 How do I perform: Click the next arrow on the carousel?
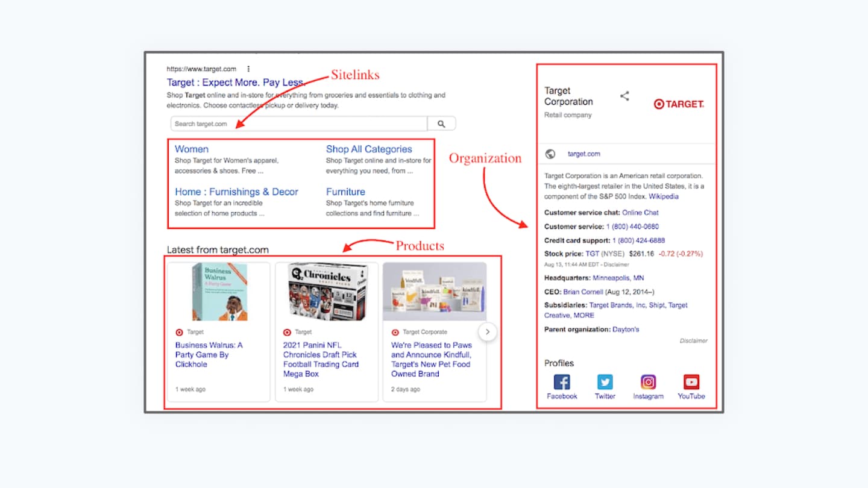488,332
